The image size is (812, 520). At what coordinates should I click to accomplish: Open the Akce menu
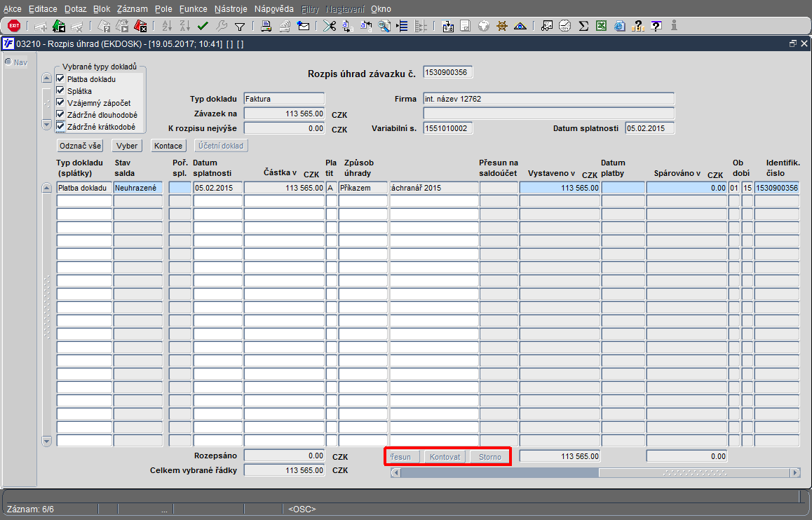click(13, 9)
